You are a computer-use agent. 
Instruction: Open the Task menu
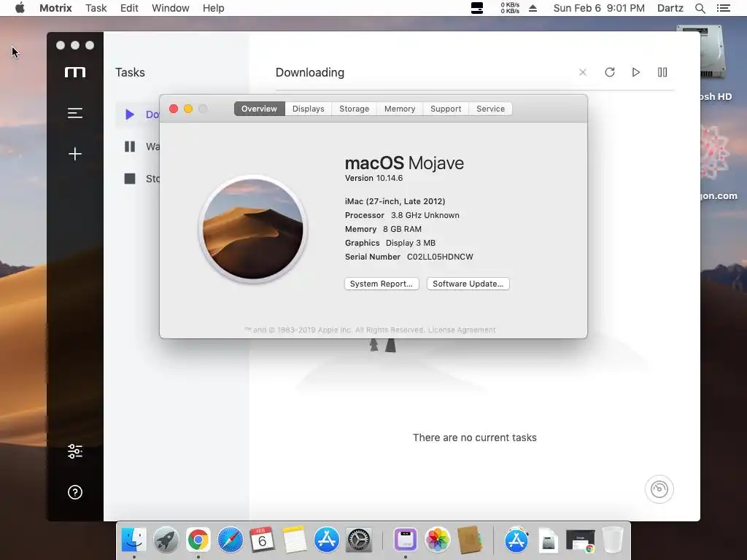coord(96,8)
